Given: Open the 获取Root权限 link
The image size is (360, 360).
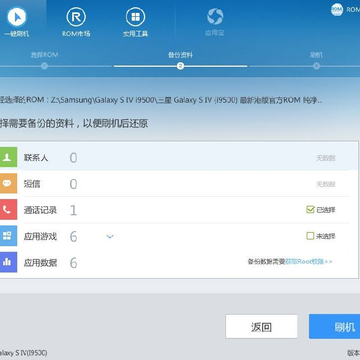Looking at the screenshot, I should pos(309,262).
